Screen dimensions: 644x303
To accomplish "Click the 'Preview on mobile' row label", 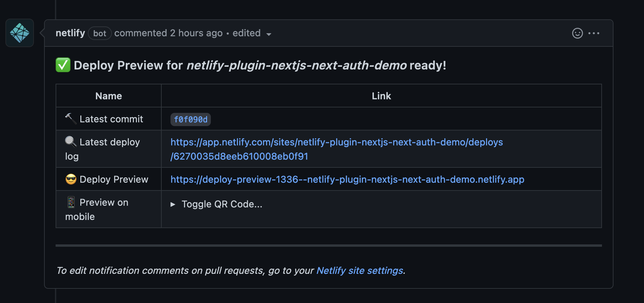I will pyautogui.click(x=97, y=209).
